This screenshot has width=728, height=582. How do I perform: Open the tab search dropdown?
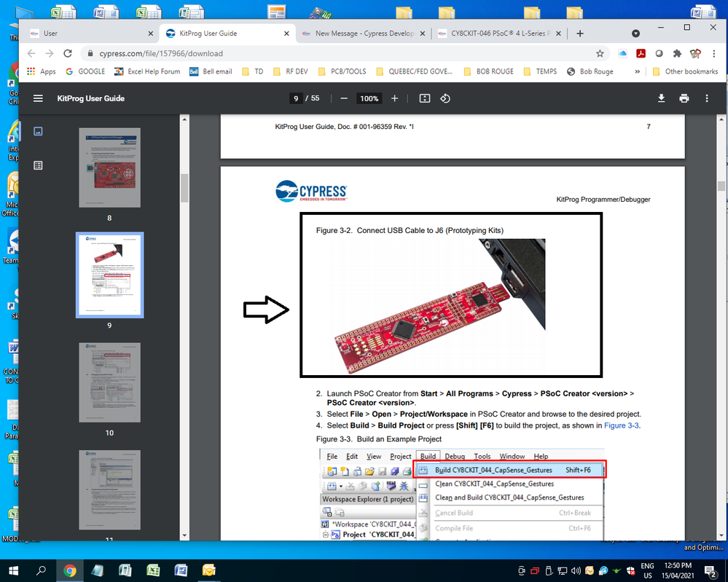tap(635, 34)
